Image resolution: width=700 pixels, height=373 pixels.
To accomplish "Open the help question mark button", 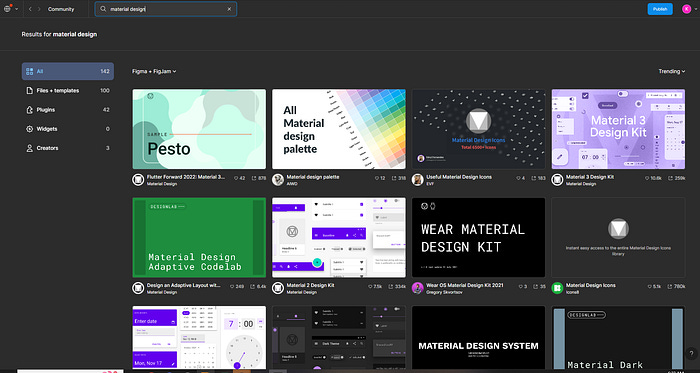I will tap(691, 354).
